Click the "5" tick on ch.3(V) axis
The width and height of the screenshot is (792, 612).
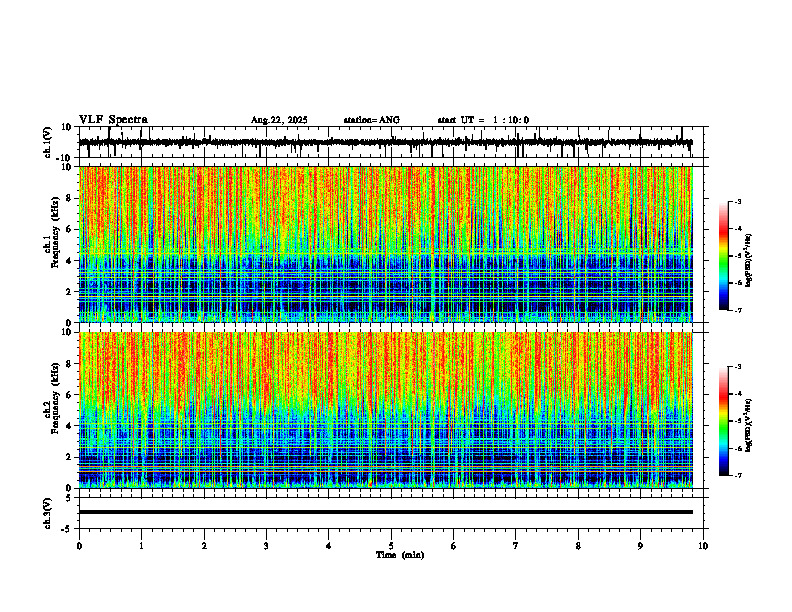tap(69, 498)
